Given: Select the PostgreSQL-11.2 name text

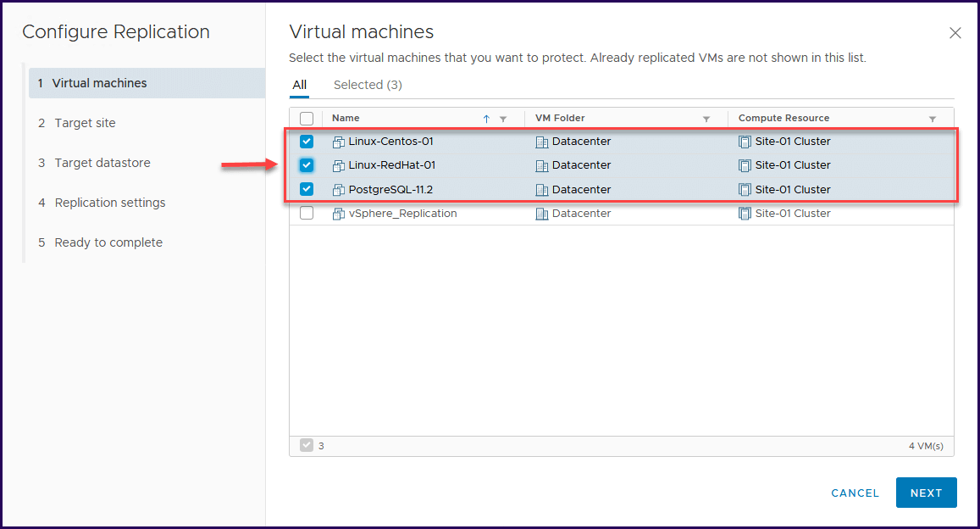Looking at the screenshot, I should [390, 189].
